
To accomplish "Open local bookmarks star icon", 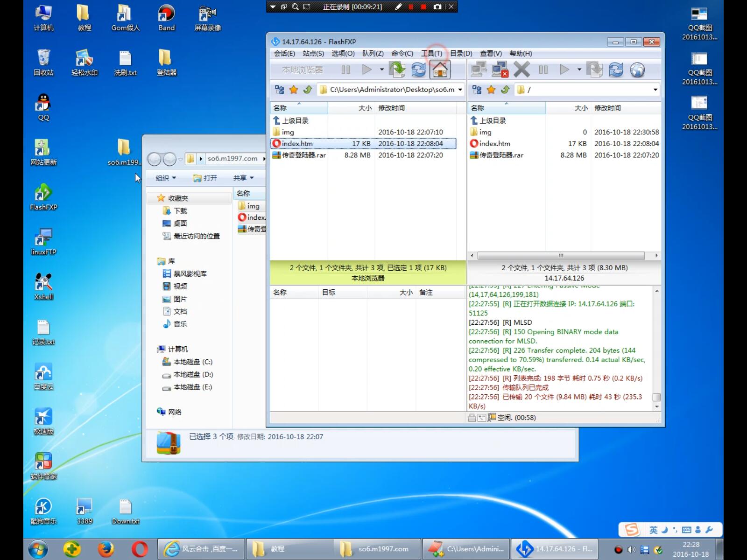I will 293,89.
